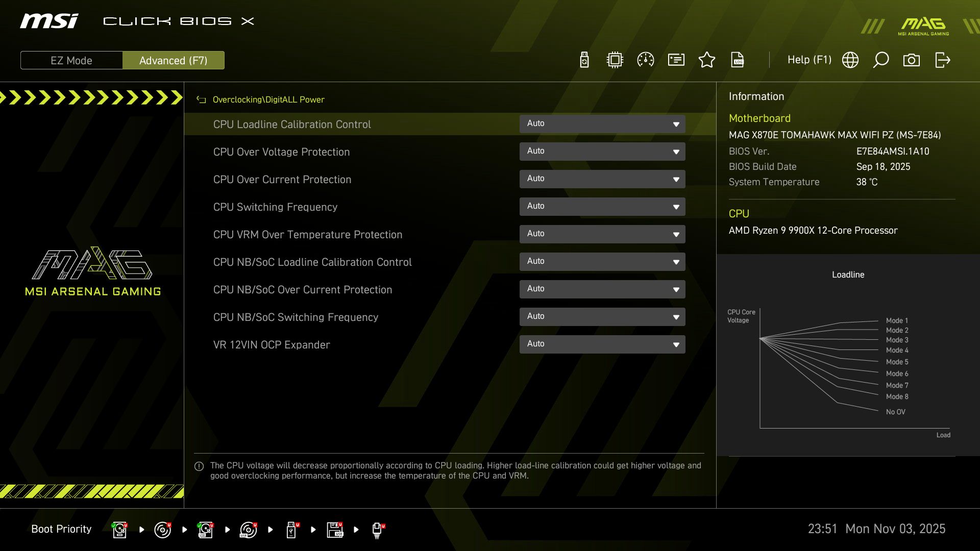Select the hard drive boot priority icon
Viewport: 980px width, 551px height.
(119, 530)
